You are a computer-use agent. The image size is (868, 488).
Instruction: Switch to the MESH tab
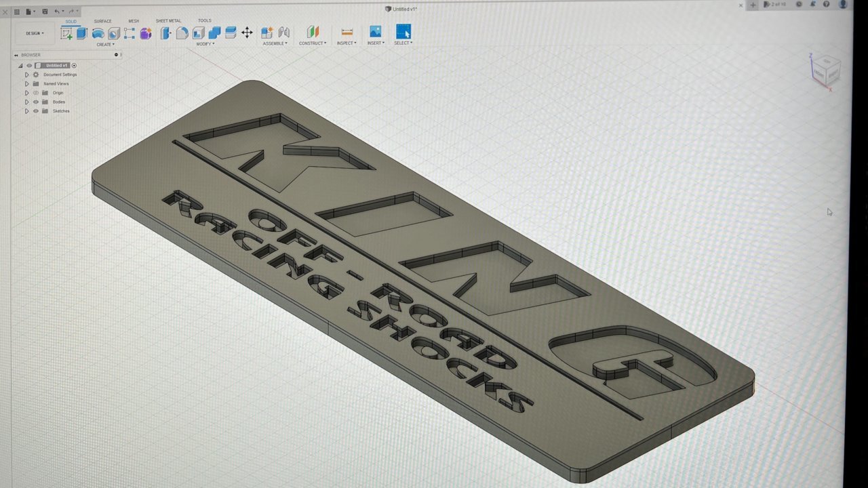point(134,21)
